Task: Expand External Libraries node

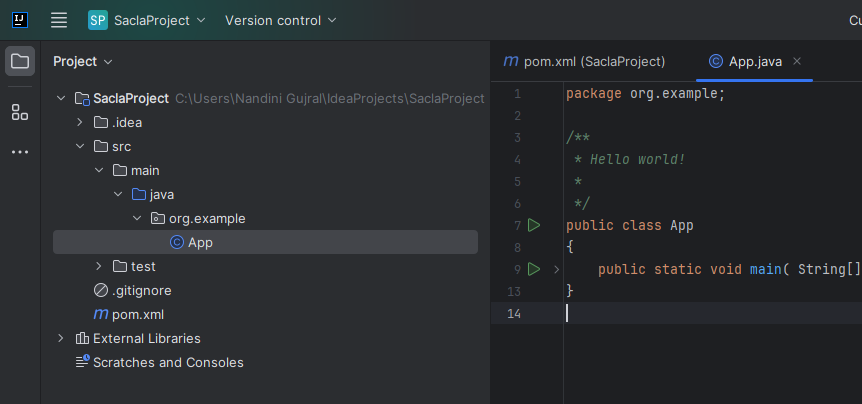Action: click(61, 338)
